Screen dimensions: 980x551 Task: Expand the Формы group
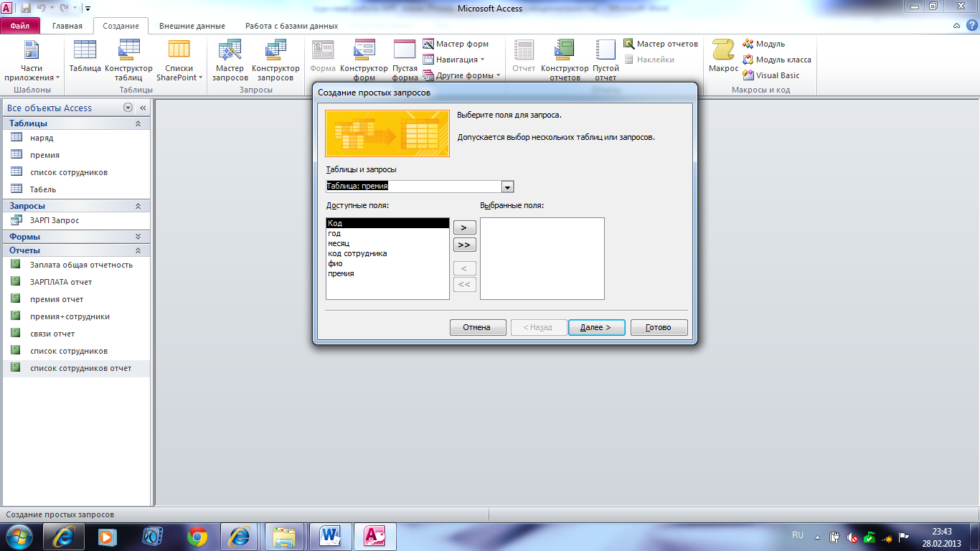[138, 237]
